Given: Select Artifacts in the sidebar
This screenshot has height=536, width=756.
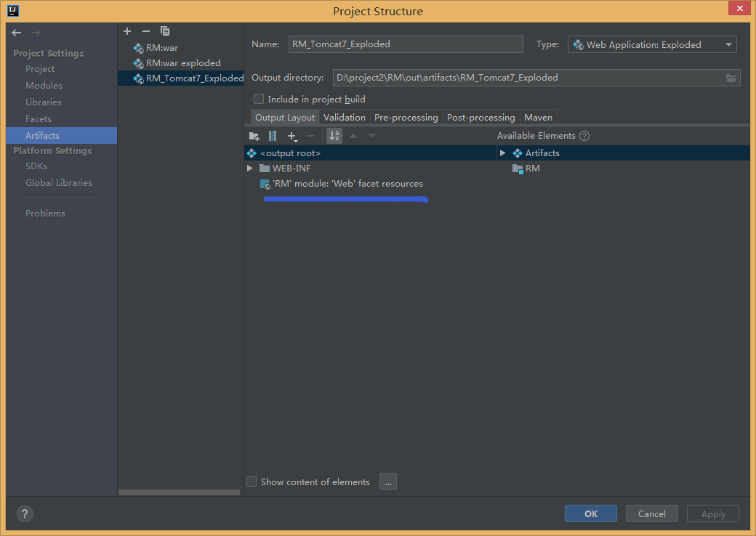Looking at the screenshot, I should pyautogui.click(x=61, y=135).
